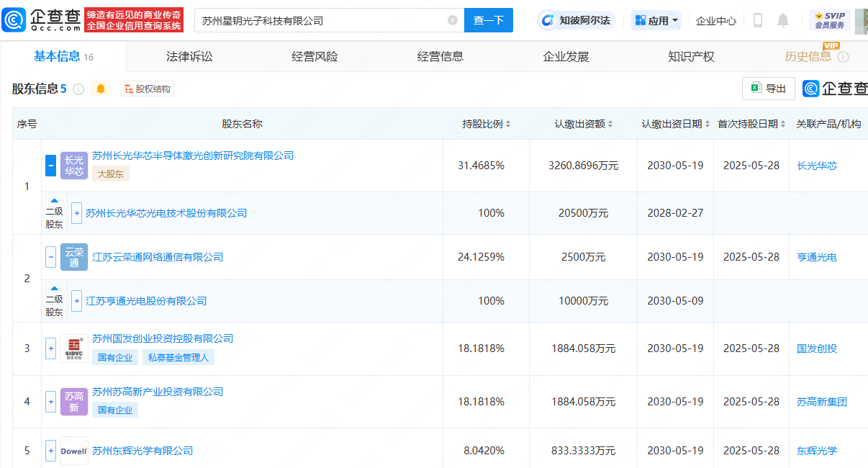Screen dimensions: 868x468
Task: Switch to the 经营风险 tab
Action: (315, 56)
